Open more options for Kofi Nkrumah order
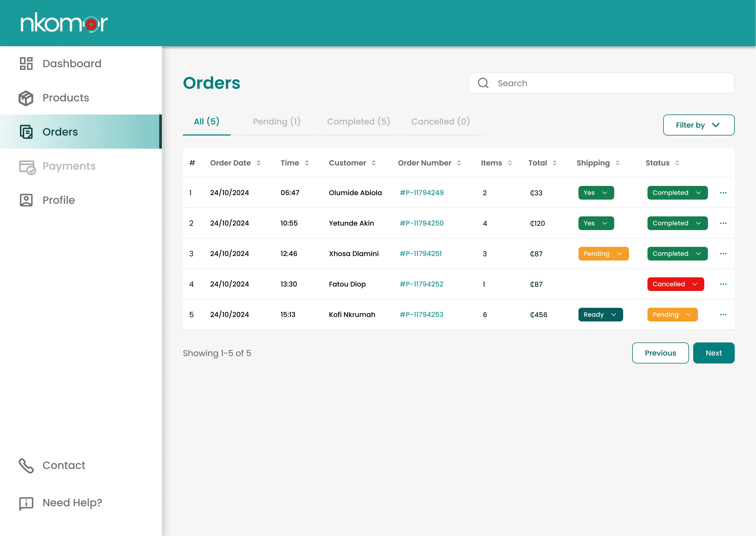756x536 pixels. click(x=723, y=315)
